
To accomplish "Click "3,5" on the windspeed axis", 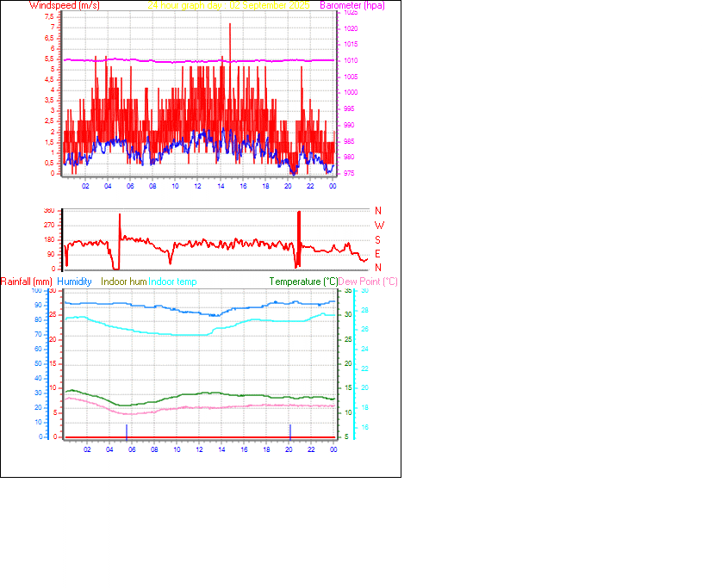I will click(x=49, y=101).
